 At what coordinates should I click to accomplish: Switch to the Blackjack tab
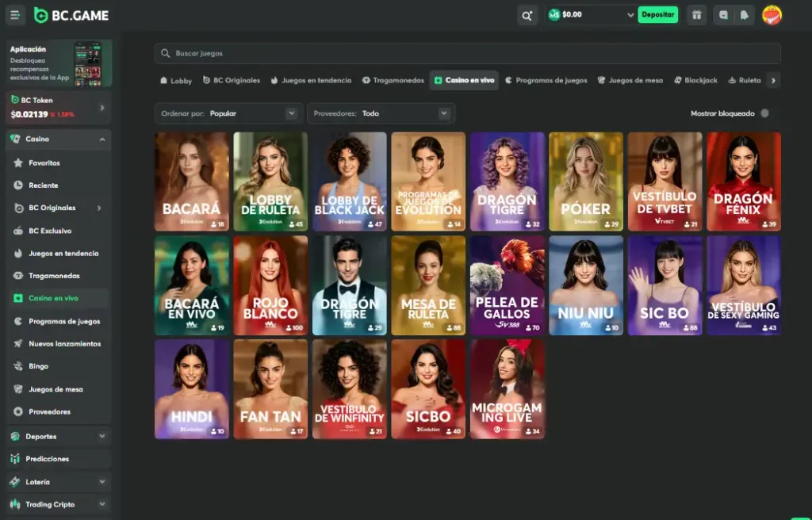pos(695,80)
